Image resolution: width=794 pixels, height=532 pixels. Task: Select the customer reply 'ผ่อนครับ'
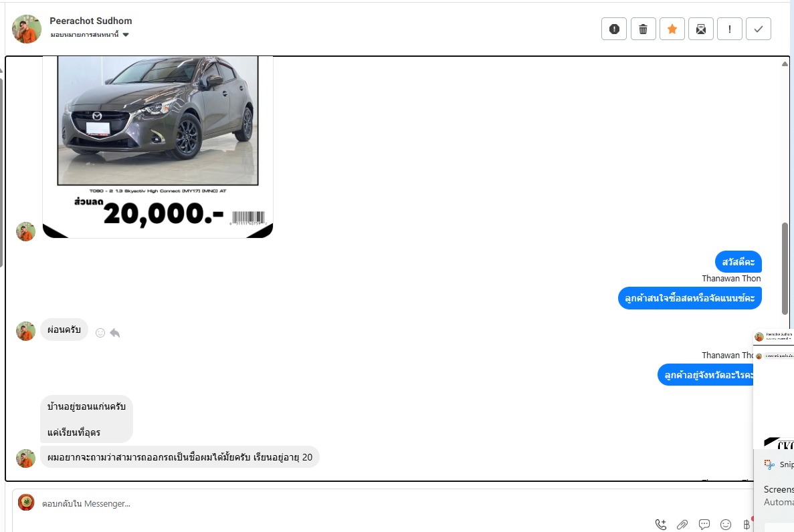pos(64,329)
